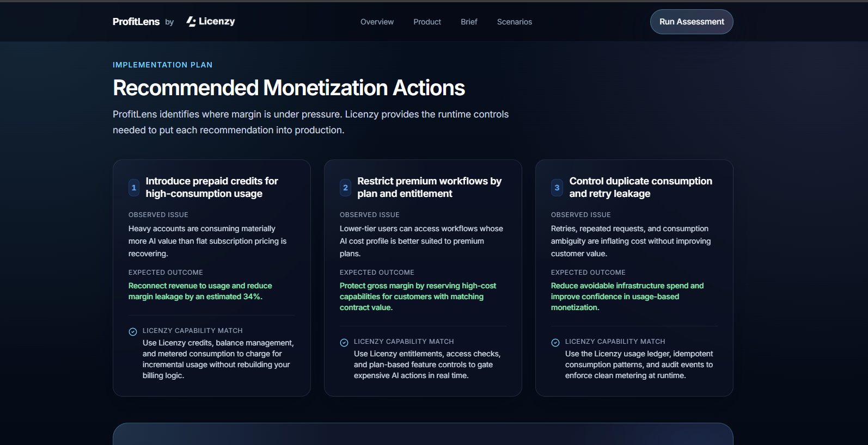This screenshot has width=868, height=445.
Task: Click heading 'Introduce prepaid credits for high-consumption usage'
Action: coord(212,187)
